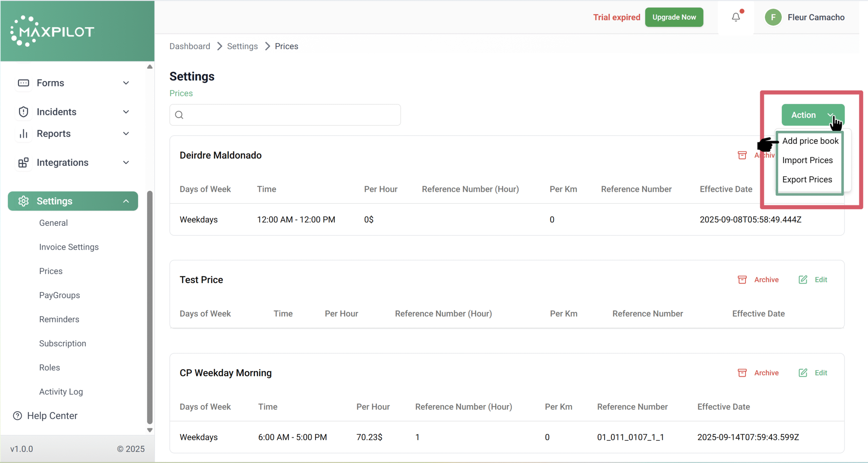The image size is (868, 463).
Task: Click the notification bell icon
Action: tap(735, 17)
